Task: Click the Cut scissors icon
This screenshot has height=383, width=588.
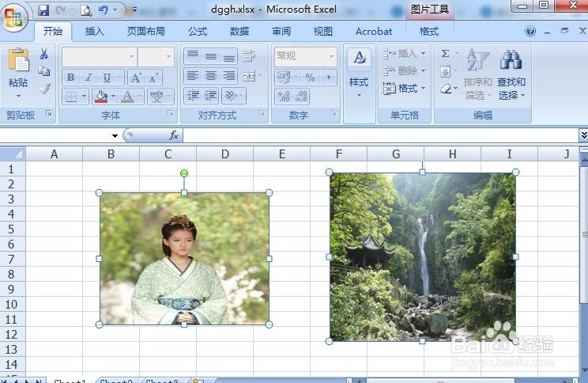Action: pyautogui.click(x=44, y=54)
